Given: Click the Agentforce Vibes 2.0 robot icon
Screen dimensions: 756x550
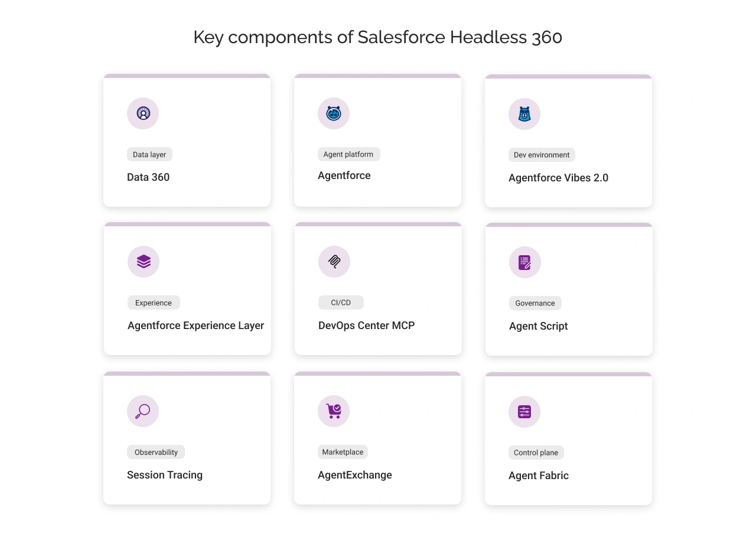Looking at the screenshot, I should (524, 114).
